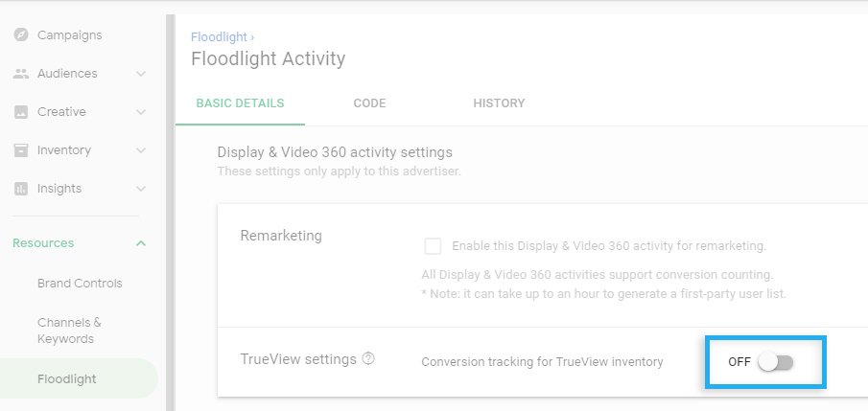This screenshot has width=868, height=411.
Task: Expand the Creative section arrow
Action: click(x=141, y=112)
